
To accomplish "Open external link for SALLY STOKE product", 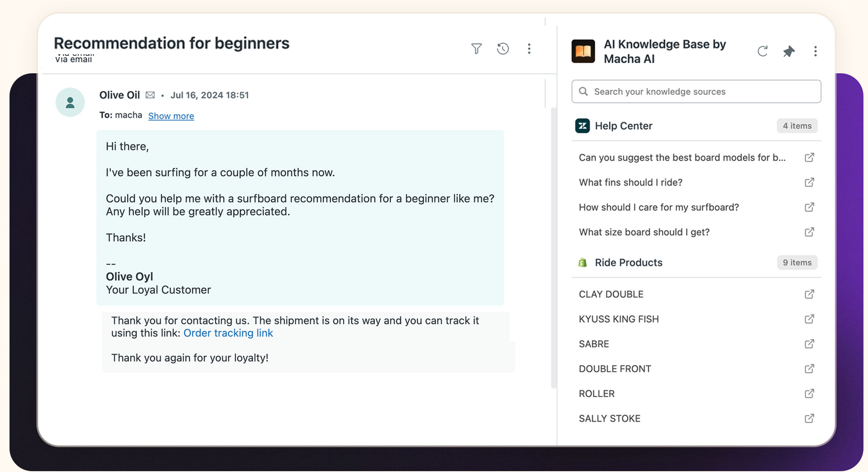I will (809, 418).
